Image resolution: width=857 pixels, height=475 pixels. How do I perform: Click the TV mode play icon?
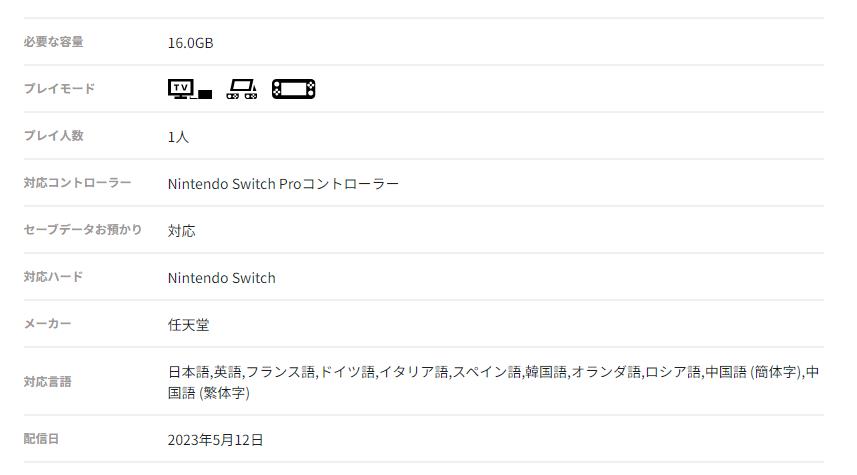coord(190,89)
